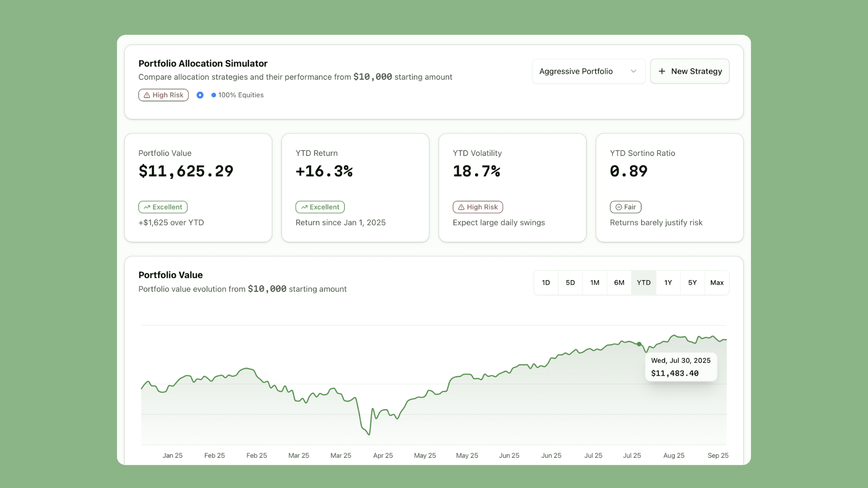
Task: Click the blue 100% Equities legend dot
Action: pyautogui.click(x=214, y=95)
